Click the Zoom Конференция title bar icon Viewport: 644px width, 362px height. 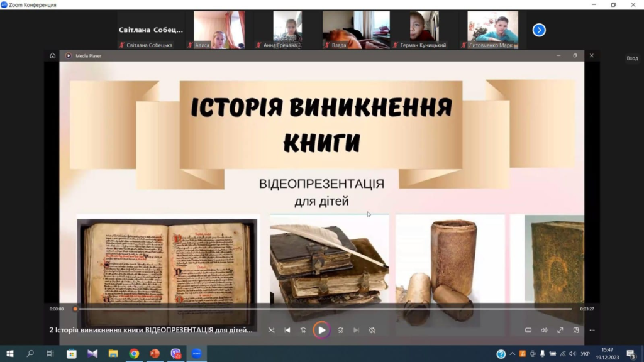click(4, 4)
